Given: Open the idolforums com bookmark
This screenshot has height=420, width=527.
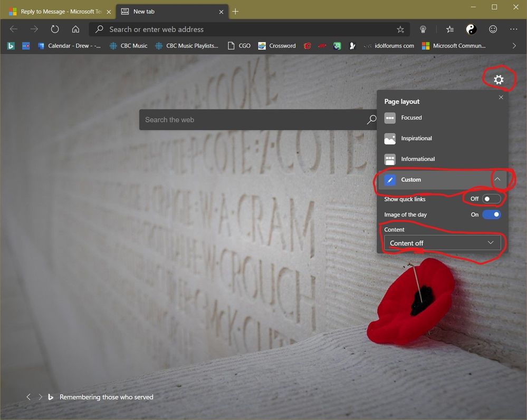Looking at the screenshot, I should [x=389, y=46].
